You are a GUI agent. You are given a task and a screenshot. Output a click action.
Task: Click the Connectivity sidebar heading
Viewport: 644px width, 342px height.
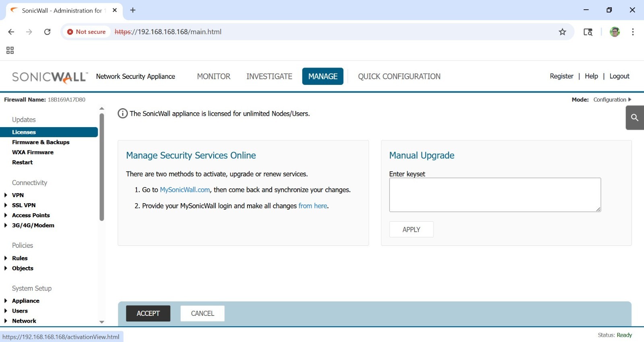point(29,183)
